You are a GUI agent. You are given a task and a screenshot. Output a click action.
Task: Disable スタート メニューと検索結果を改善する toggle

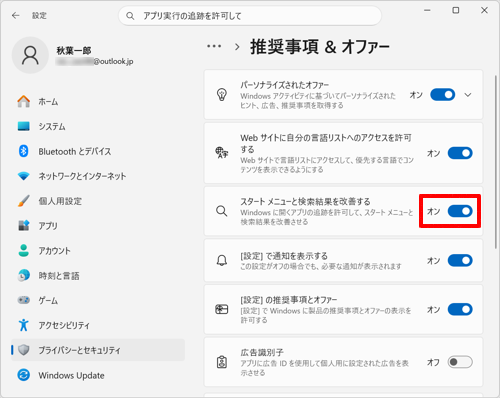(x=460, y=211)
